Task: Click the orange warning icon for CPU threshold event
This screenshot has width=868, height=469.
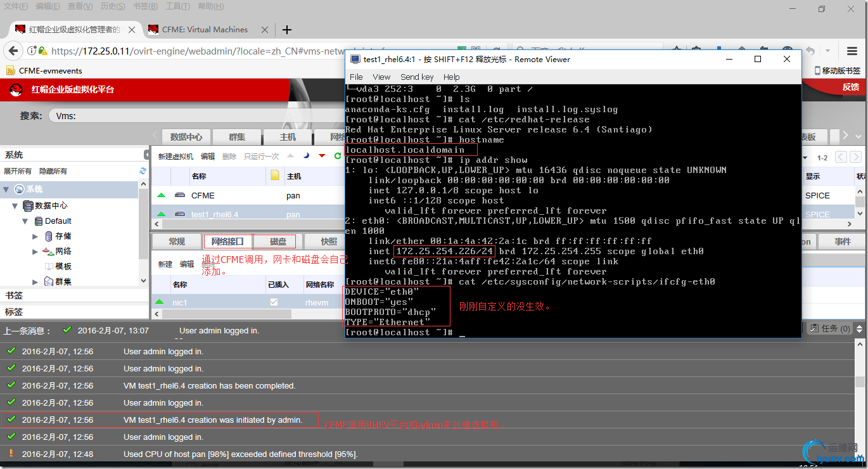Action: [10, 454]
